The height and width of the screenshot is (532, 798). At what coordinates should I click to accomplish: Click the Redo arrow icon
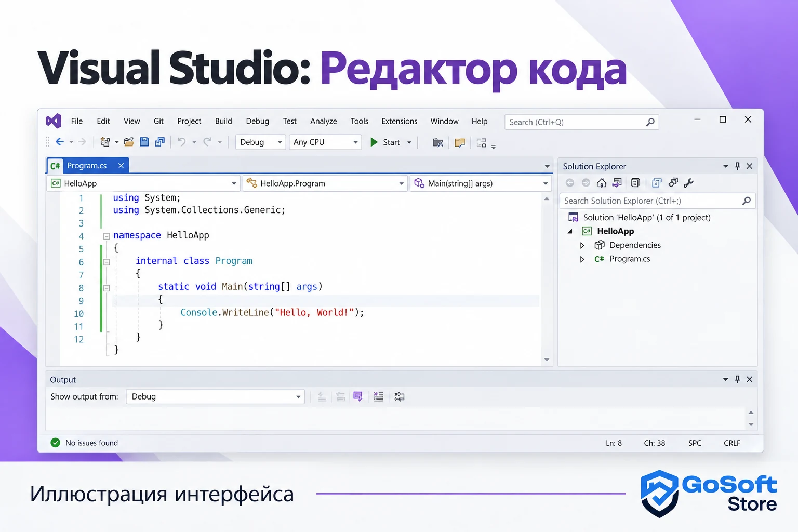pos(207,142)
